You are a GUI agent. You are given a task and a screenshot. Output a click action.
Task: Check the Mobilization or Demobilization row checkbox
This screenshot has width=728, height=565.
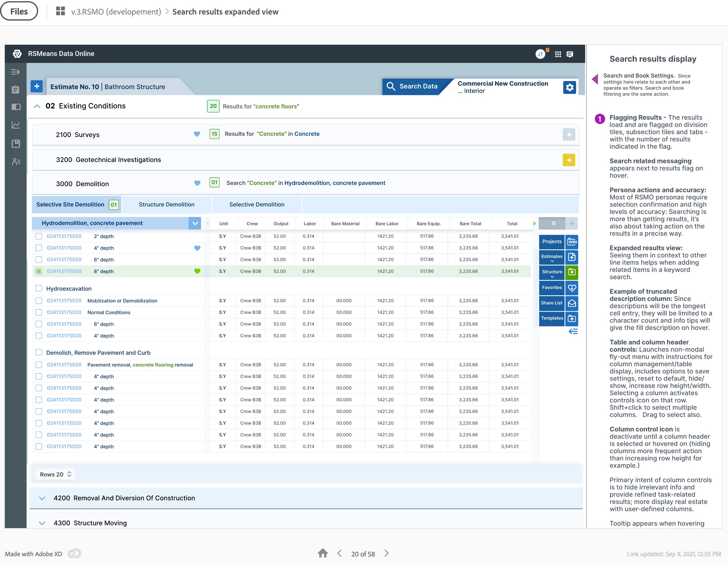click(x=39, y=300)
